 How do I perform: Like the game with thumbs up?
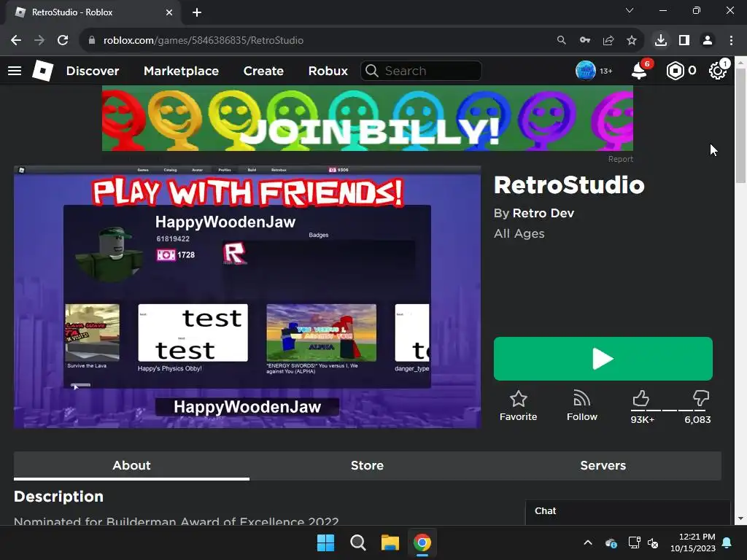tap(641, 399)
